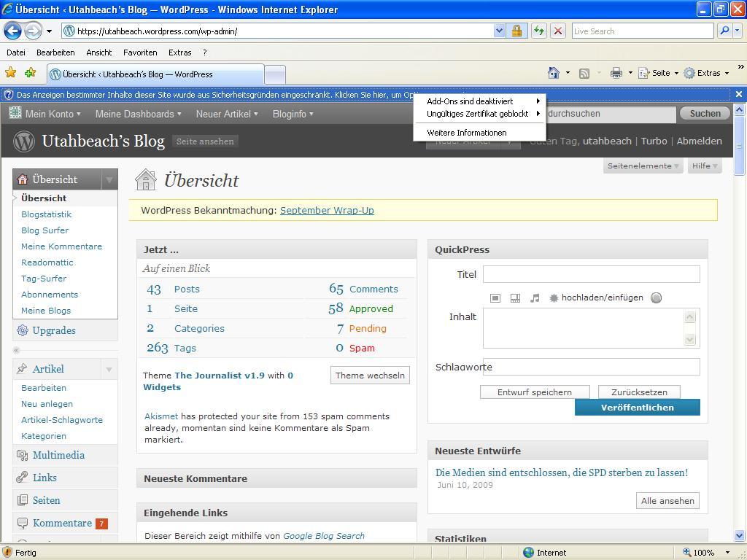Click the Veröffentlichen publish button
Screen dimensions: 747x560
pyautogui.click(x=638, y=407)
